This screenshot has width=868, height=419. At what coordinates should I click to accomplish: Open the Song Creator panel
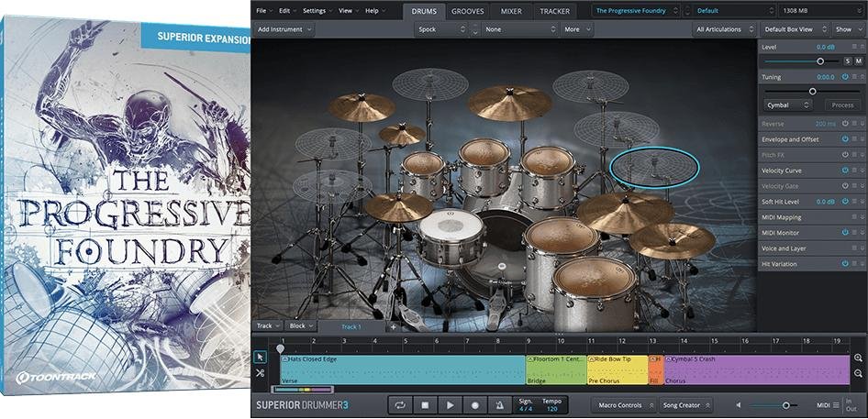point(685,405)
